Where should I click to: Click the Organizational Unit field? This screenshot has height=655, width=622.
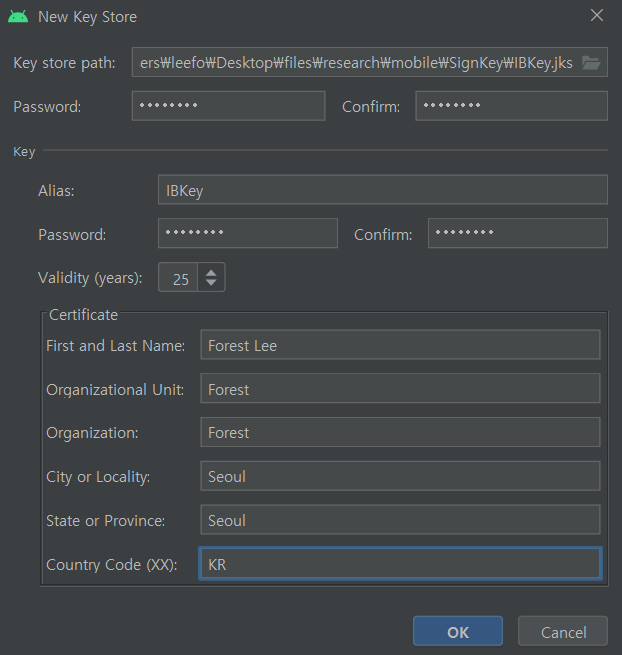coord(400,388)
